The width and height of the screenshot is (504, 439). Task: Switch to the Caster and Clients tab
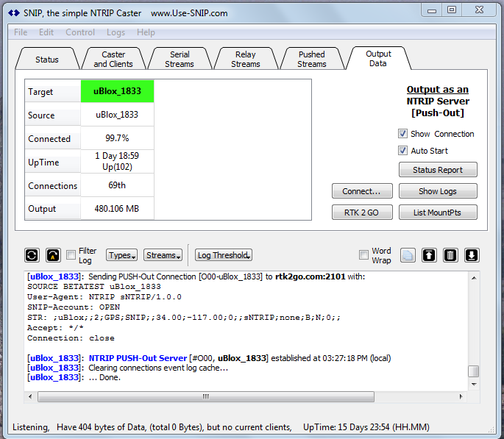pos(113,59)
